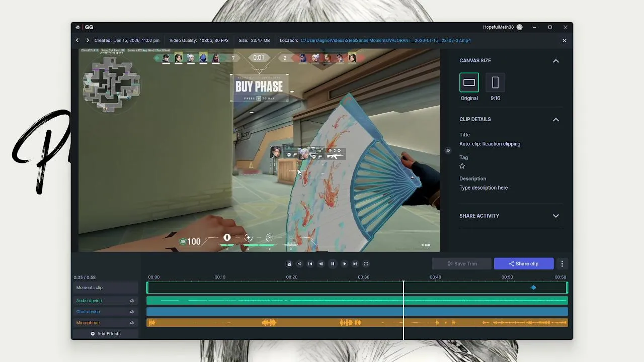Click the Size 23.47 MB text
The height and width of the screenshot is (362, 644).
[254, 40]
